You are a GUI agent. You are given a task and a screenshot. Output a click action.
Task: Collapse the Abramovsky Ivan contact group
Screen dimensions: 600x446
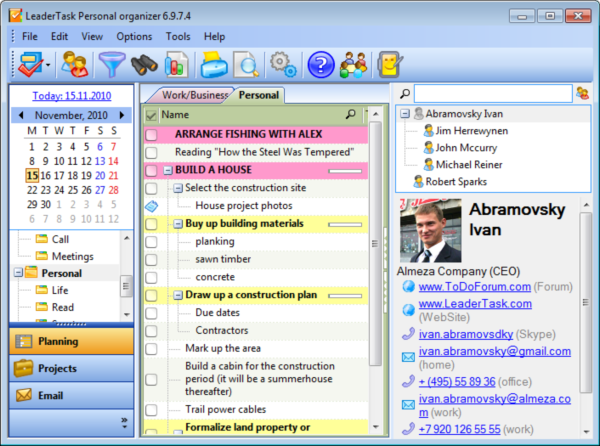pyautogui.click(x=405, y=114)
